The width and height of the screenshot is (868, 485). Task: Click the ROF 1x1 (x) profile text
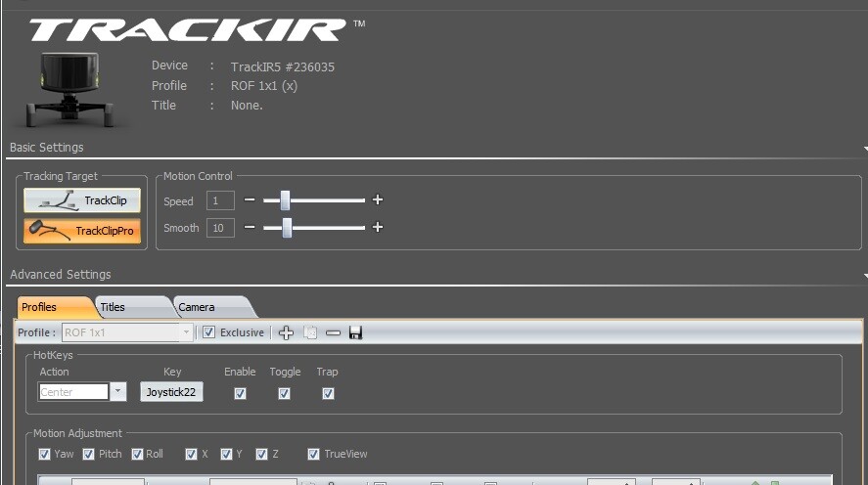[x=264, y=86]
